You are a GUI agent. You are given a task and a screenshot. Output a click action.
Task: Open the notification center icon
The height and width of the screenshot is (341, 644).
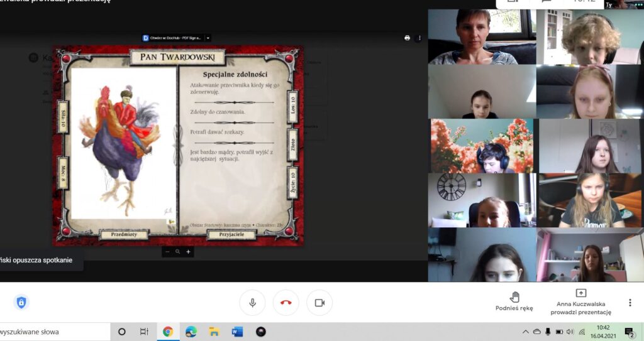click(629, 332)
